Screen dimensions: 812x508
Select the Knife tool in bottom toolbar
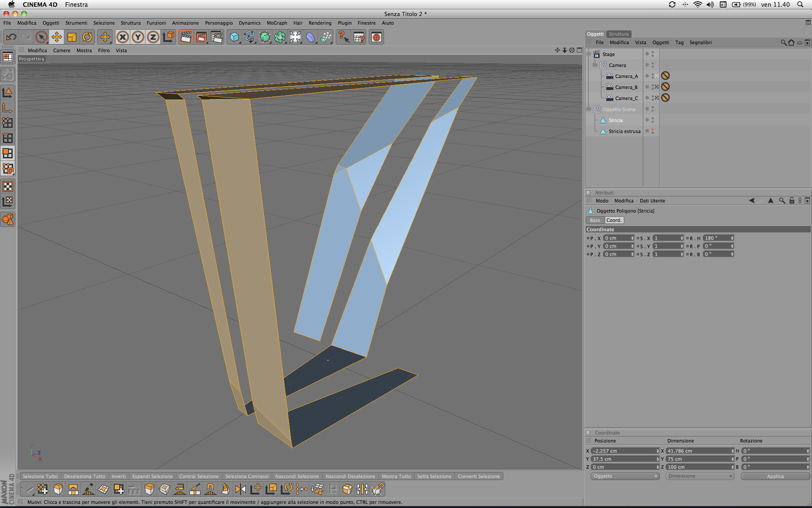[x=195, y=489]
